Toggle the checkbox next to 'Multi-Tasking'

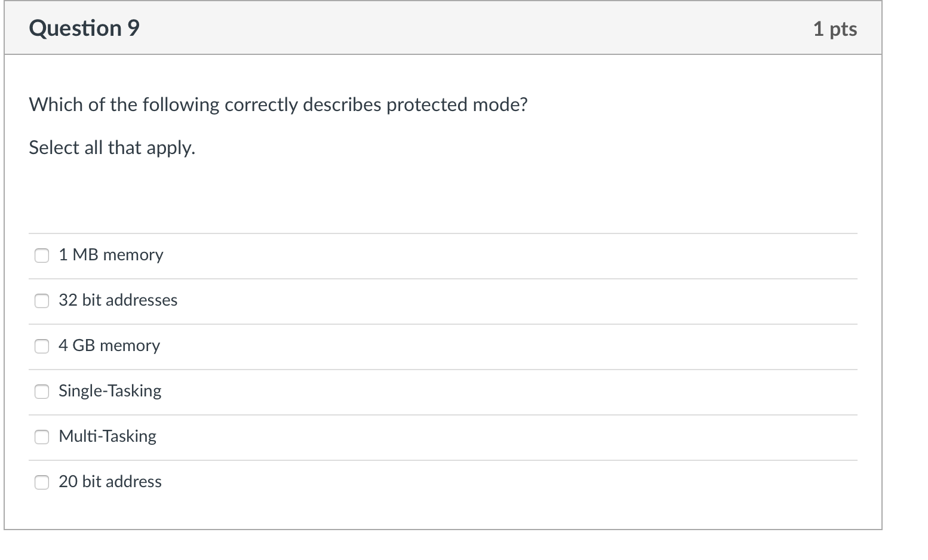(41, 437)
